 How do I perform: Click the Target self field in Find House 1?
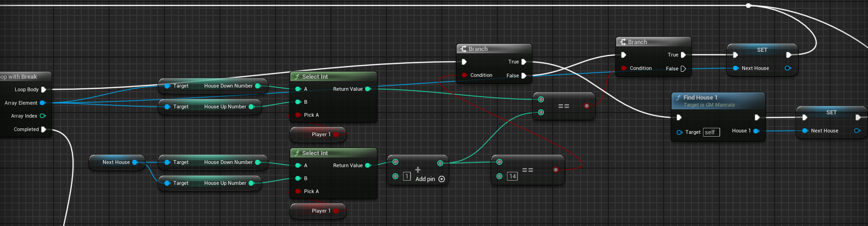coord(711,132)
